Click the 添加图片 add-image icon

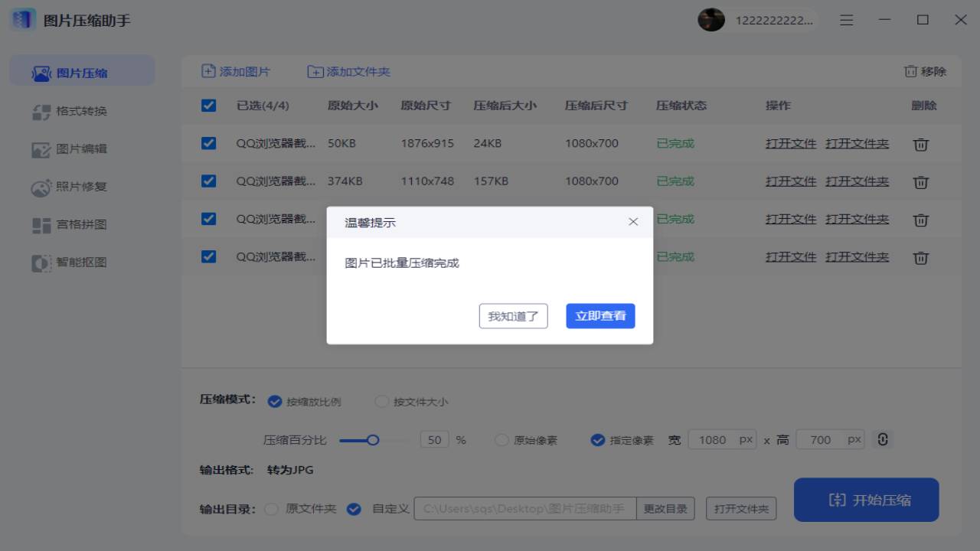coord(207,70)
